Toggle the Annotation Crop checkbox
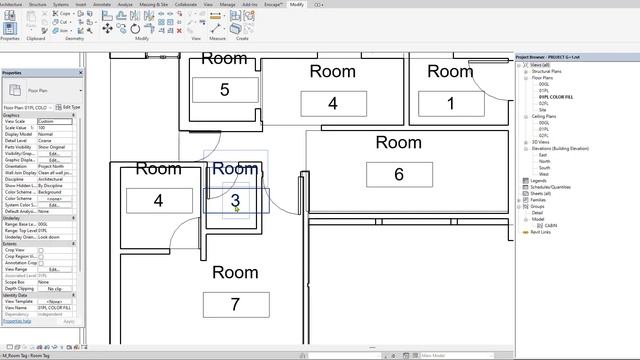 coord(41,263)
